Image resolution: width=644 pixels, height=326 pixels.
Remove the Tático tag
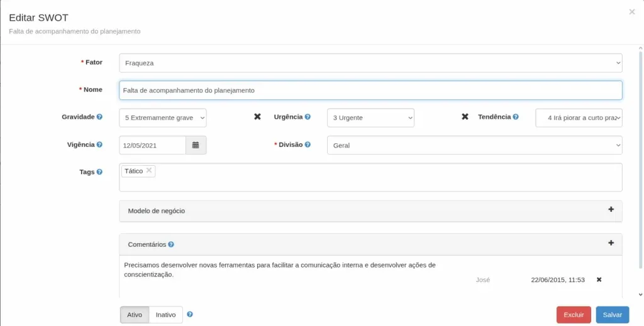(x=149, y=171)
